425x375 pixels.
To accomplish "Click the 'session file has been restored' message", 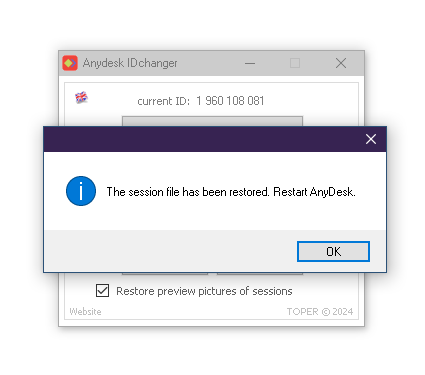I will point(231,192).
